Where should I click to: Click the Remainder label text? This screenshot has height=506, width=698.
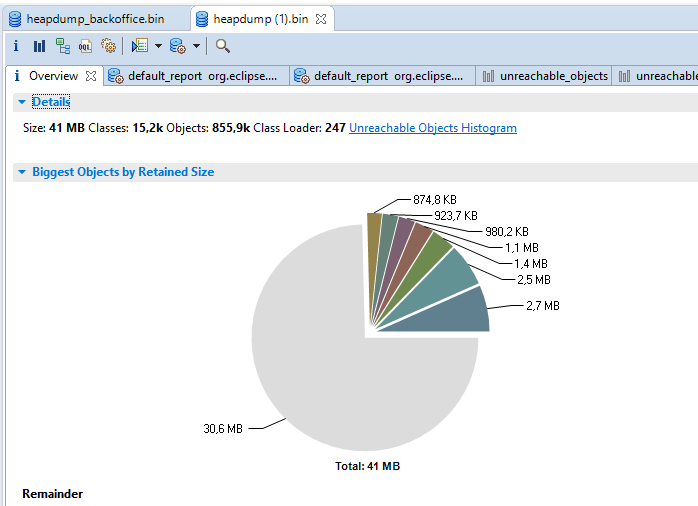(53, 494)
